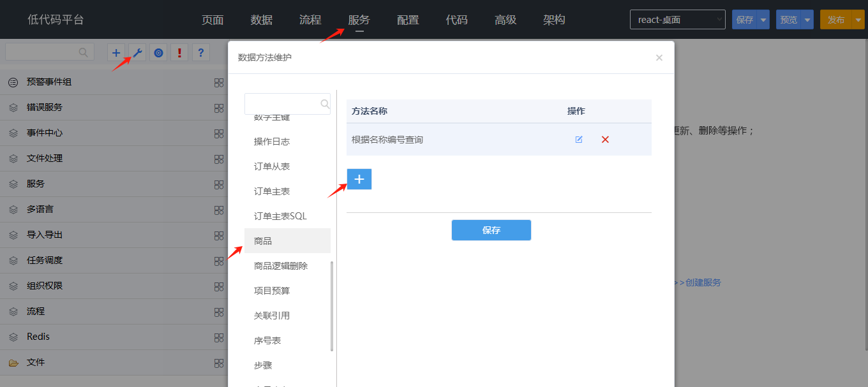Select 订单主表SQL in the dialog list
Image resolution: width=868 pixels, height=387 pixels.
(287, 216)
